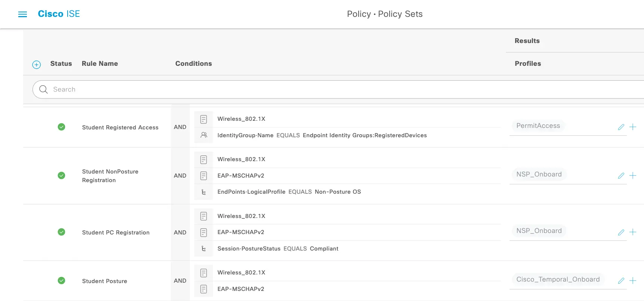
Task: Click library icon beside Wireless_802.1X in Student NonPosture Registration
Action: 204,160
